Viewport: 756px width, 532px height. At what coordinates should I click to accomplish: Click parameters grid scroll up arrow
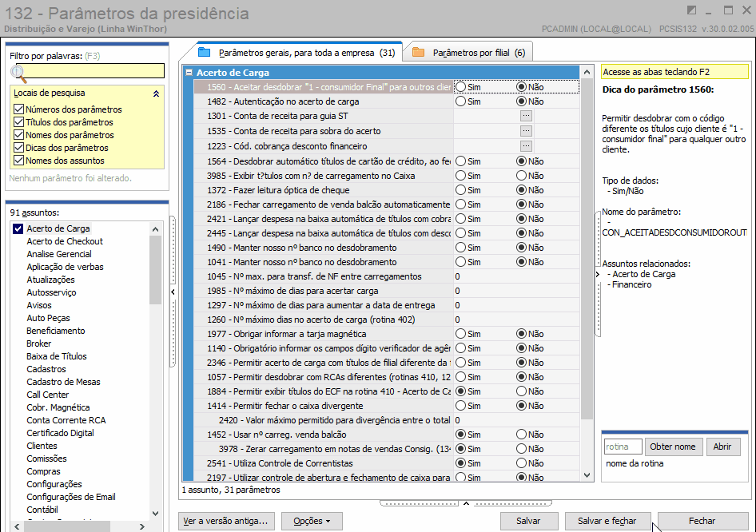pyautogui.click(x=587, y=72)
